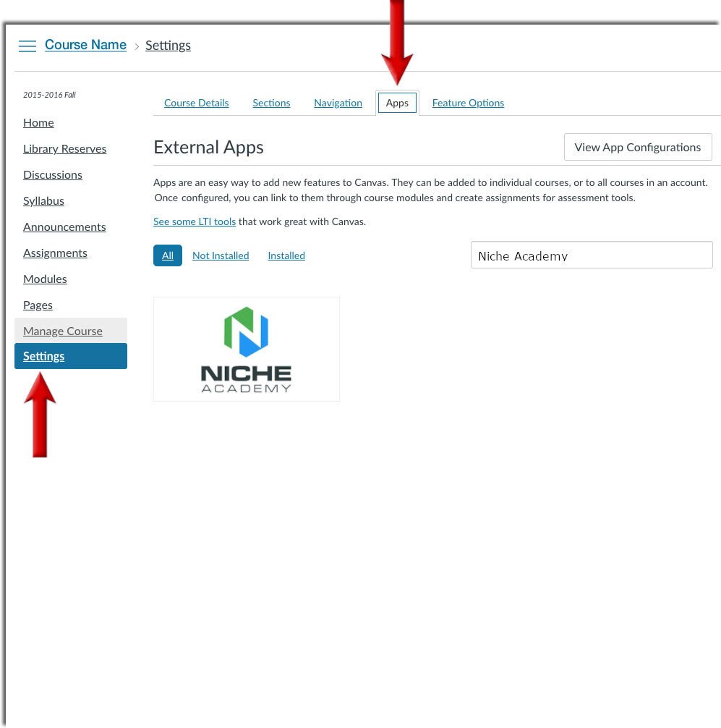Screen dimensions: 721x728
Task: Select the All apps filter
Action: 167,255
